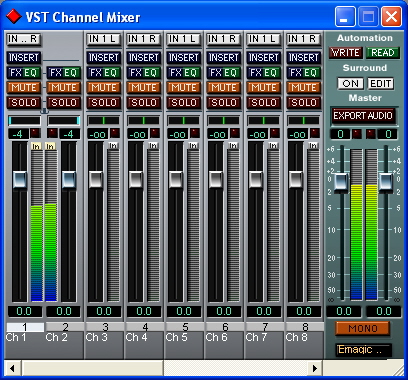This screenshot has height=380, width=408.
Task: Open the Emagic master output selector
Action: (x=363, y=350)
